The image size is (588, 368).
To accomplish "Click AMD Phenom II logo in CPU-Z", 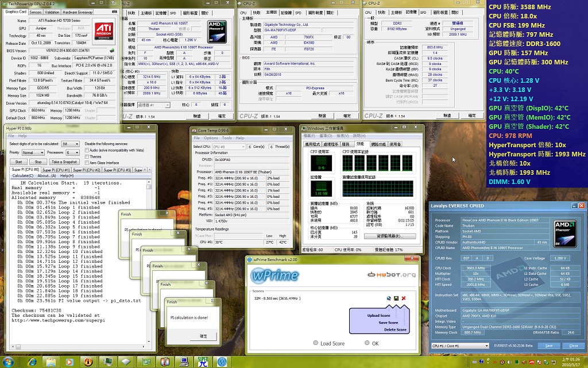I will (216, 32).
